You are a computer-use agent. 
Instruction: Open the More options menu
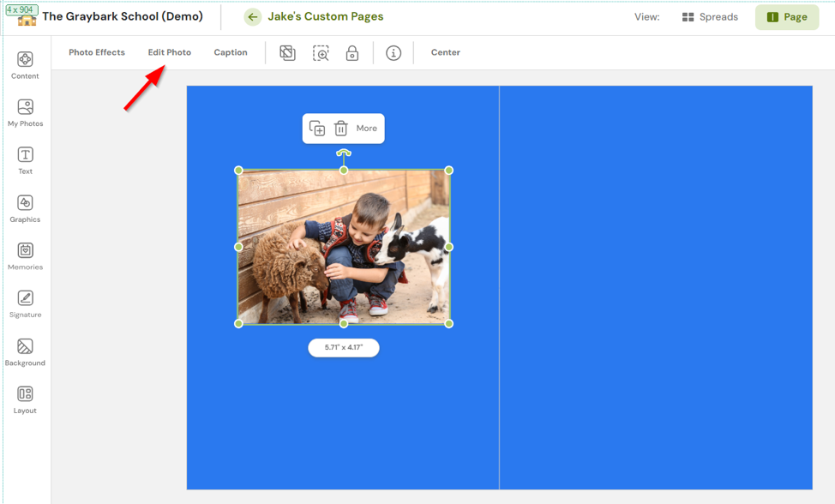click(x=367, y=128)
